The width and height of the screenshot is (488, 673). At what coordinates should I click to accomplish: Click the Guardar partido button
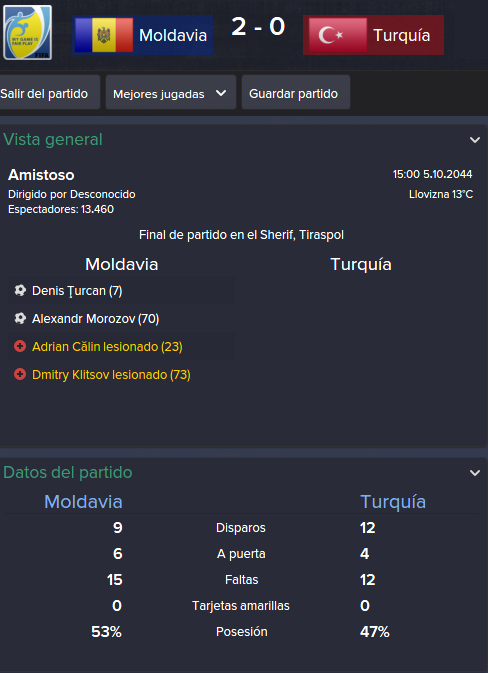click(296, 92)
